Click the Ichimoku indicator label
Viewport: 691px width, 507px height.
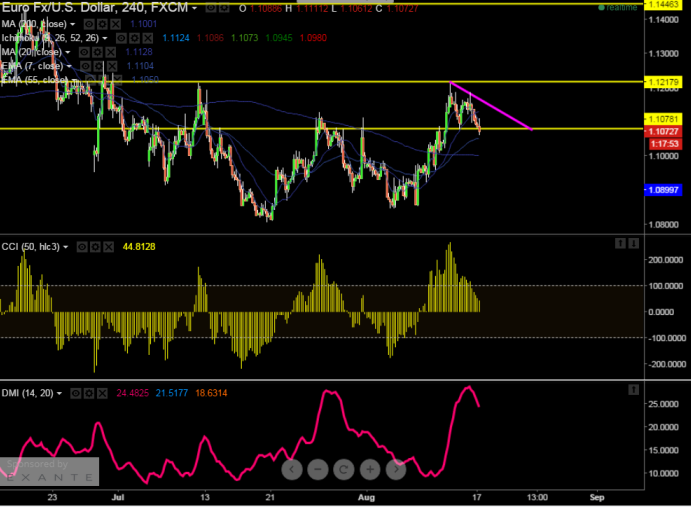[50, 38]
